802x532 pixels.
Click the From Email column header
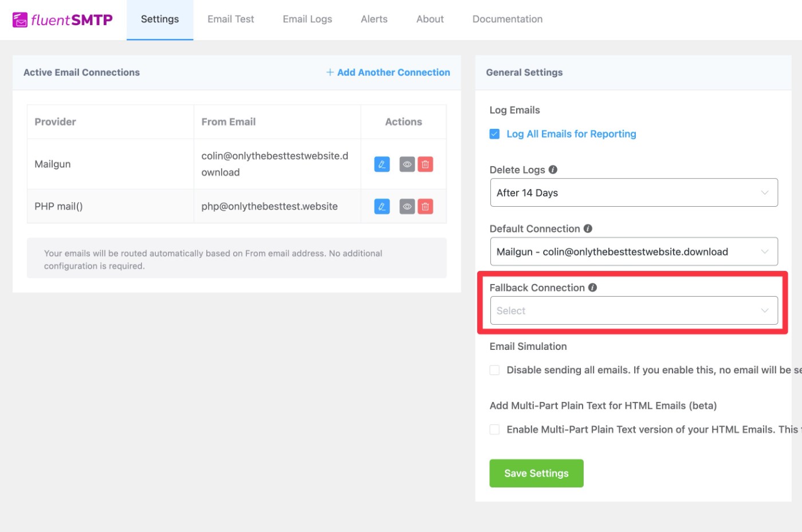277,122
